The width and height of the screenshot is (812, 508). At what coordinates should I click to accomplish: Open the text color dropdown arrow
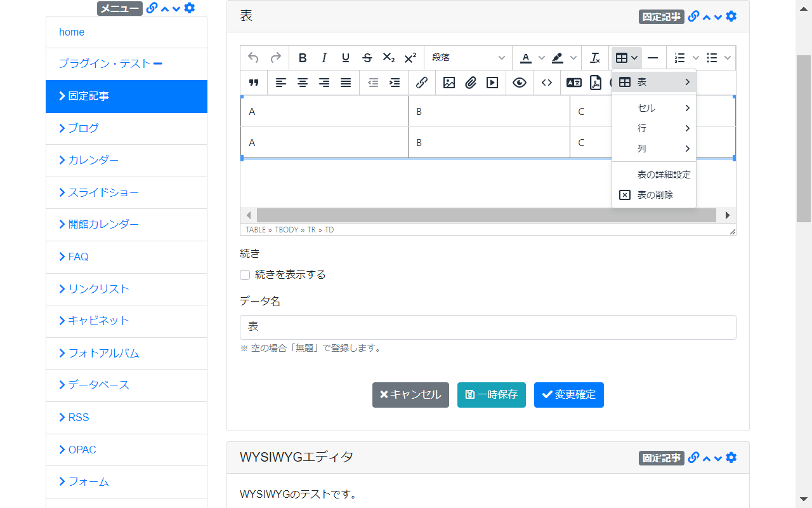click(x=542, y=58)
